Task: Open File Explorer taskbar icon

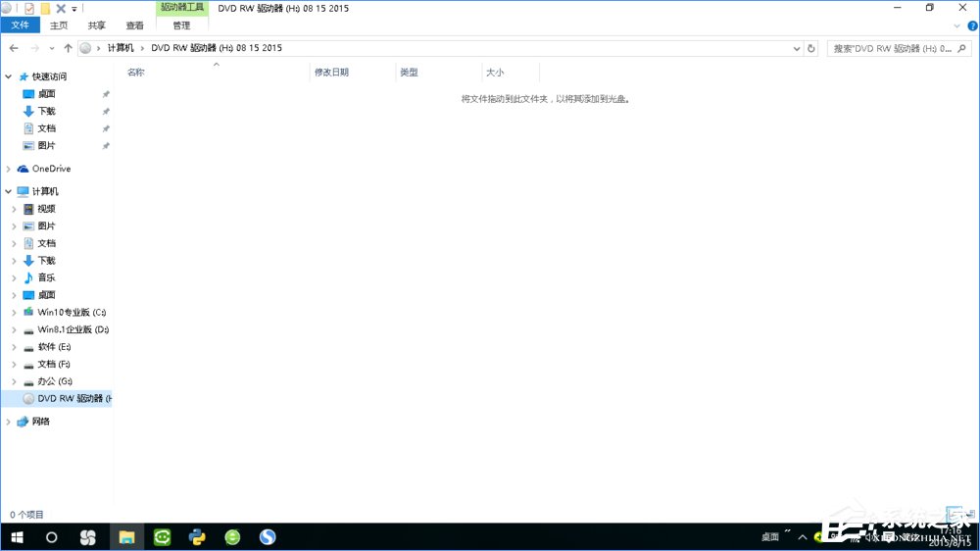Action: click(x=126, y=537)
